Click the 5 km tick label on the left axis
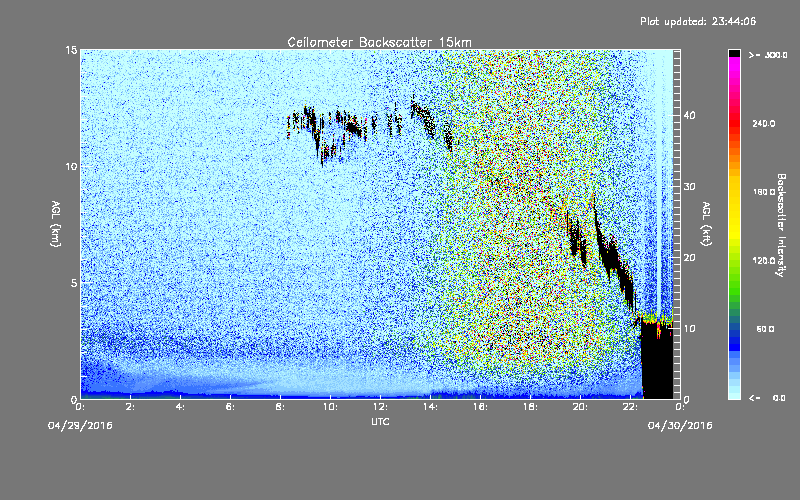 [74, 283]
